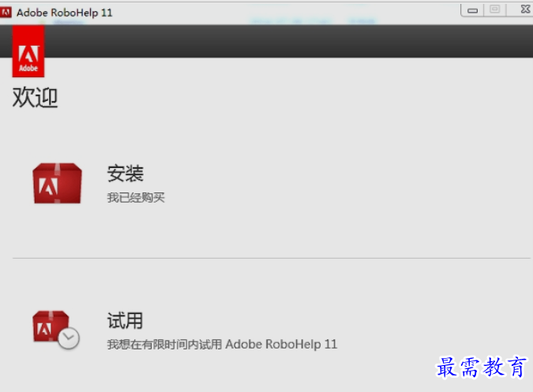Click the 欢迎 welcome heading
The width and height of the screenshot is (533, 392).
click(x=35, y=97)
